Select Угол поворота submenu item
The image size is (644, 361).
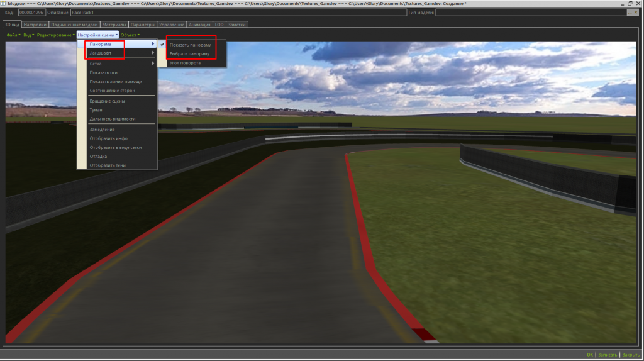(192, 63)
